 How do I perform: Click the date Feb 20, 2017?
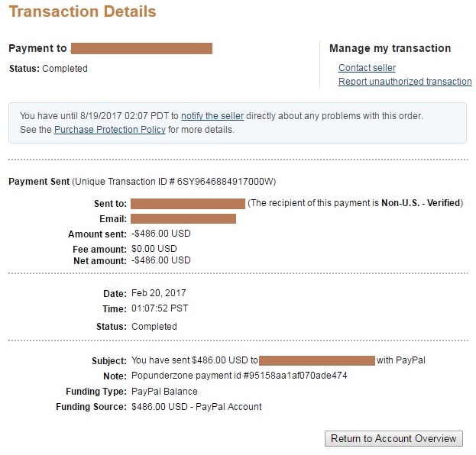click(158, 293)
